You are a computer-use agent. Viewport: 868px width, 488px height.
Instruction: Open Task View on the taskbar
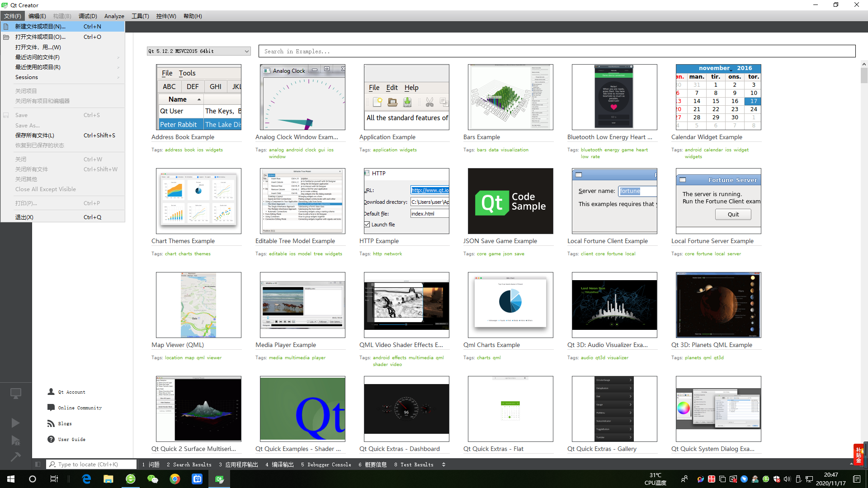(54, 479)
